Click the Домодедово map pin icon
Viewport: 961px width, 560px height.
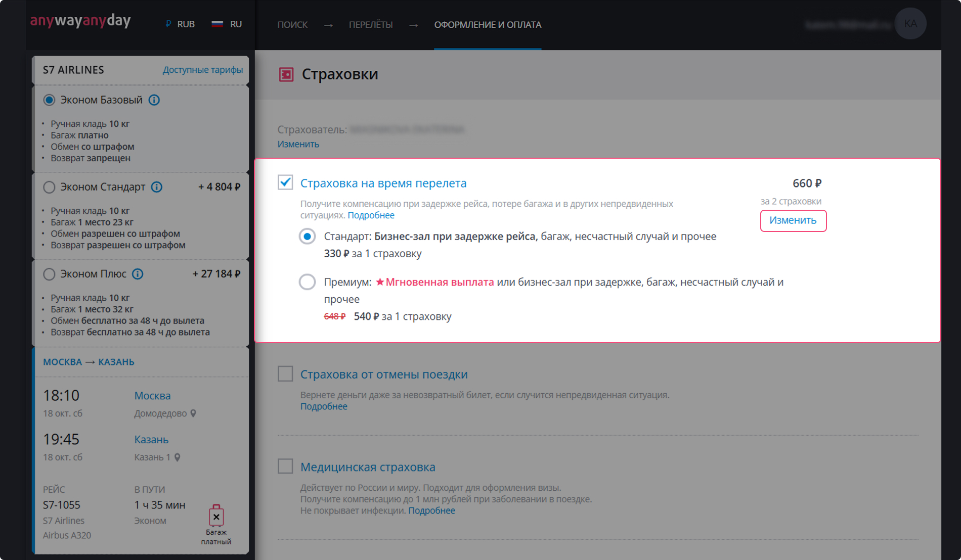click(193, 413)
